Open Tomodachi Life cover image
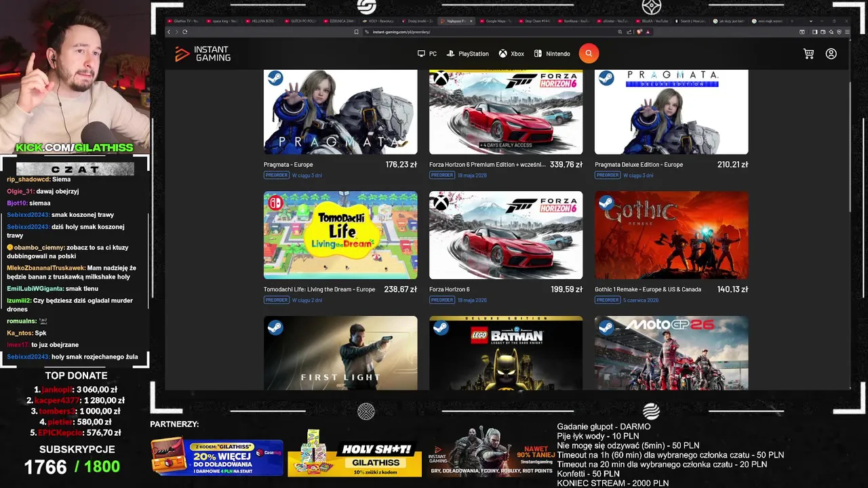Screen dimensions: 868x488 point(340,235)
